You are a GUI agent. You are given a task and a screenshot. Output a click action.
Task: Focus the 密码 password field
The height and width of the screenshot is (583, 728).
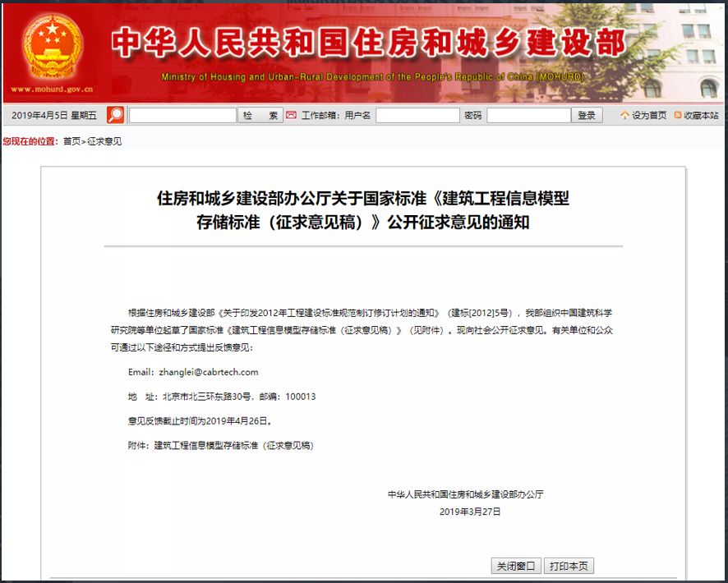529,116
